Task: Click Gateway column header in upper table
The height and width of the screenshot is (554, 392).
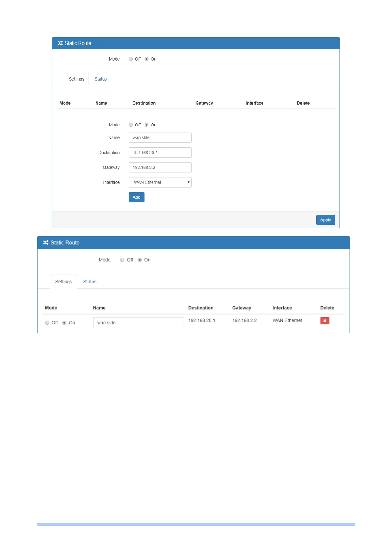Action: (x=204, y=103)
